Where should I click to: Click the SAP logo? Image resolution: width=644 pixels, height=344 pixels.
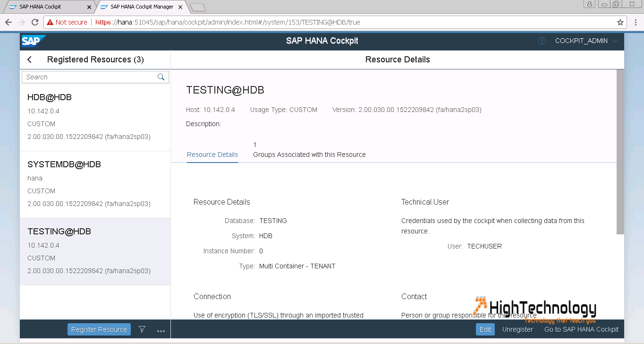click(x=33, y=41)
